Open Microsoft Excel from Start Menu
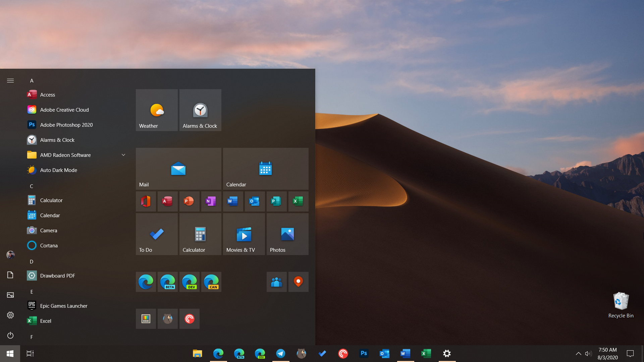Viewport: 644px width, 362px height. pos(45,320)
